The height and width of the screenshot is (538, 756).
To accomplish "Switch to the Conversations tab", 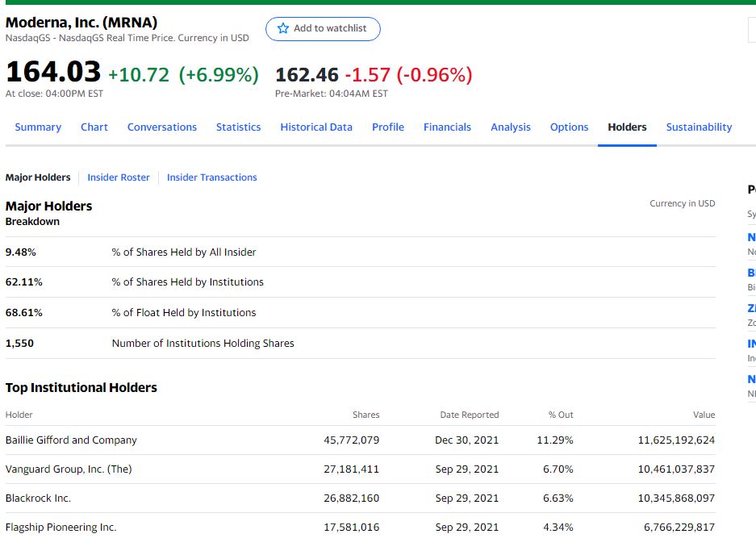I will (x=162, y=127).
